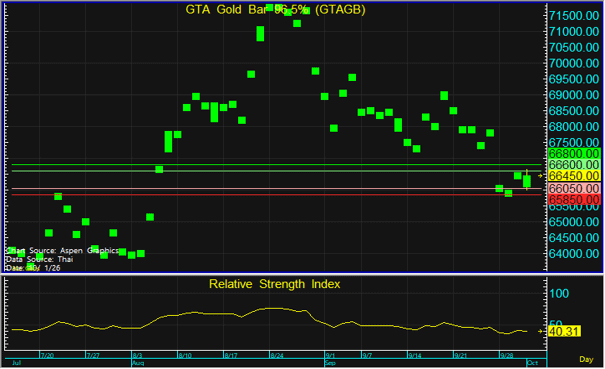Select the 64000.00 price axis label
The height and width of the screenshot is (369, 605).
coord(574,253)
